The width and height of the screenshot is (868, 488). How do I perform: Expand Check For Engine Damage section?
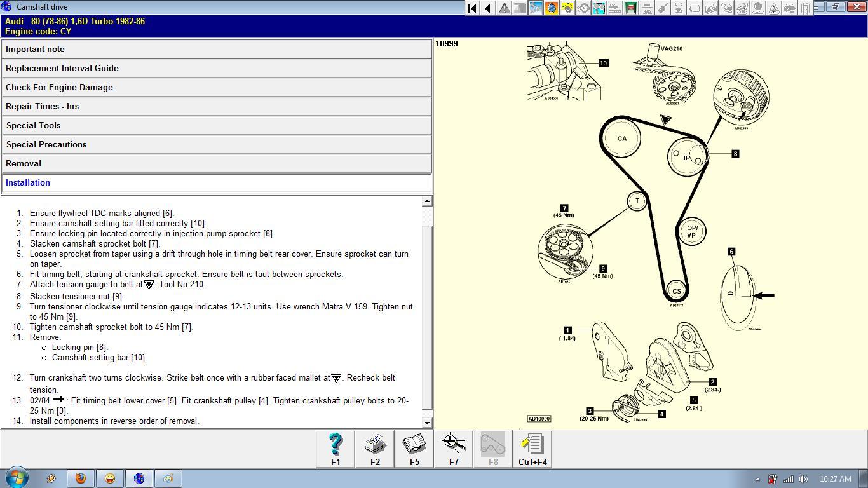point(216,87)
